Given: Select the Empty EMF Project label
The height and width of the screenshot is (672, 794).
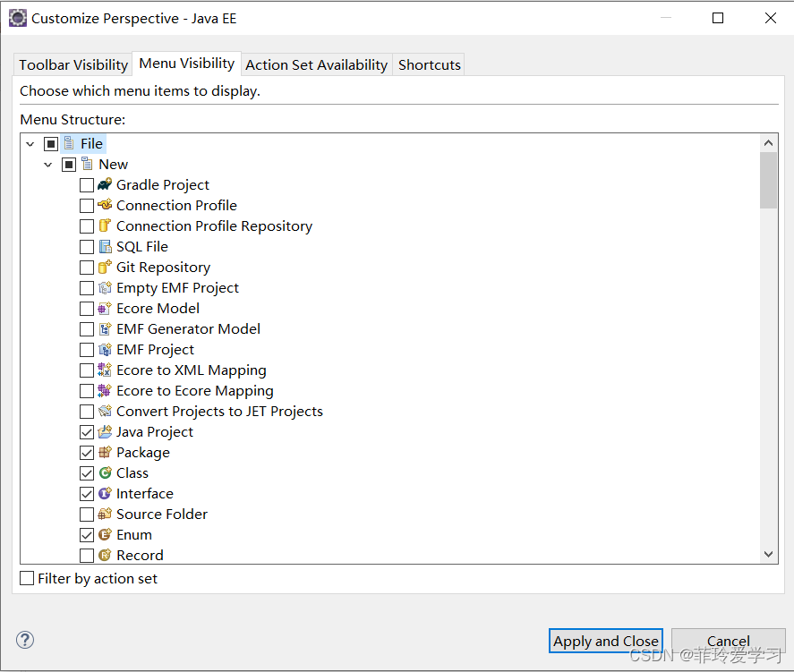Looking at the screenshot, I should (177, 288).
